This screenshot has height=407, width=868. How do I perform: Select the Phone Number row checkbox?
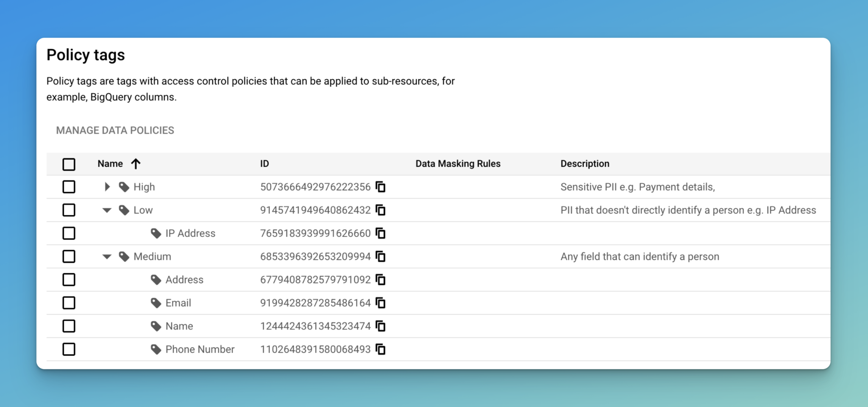69,349
